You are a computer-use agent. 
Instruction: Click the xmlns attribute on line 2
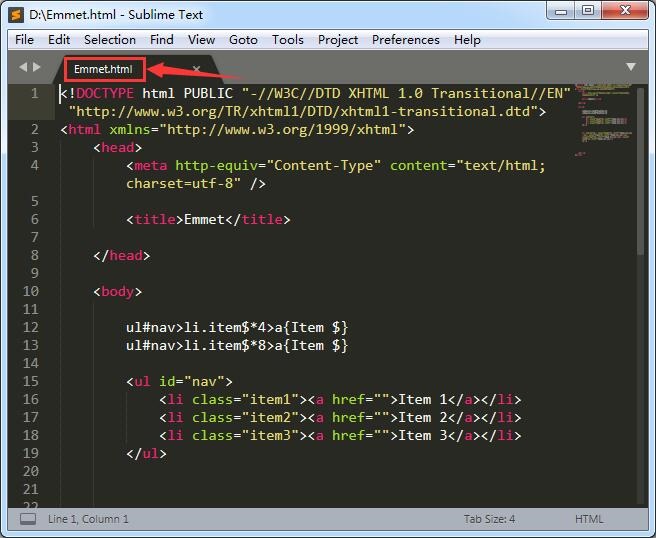point(130,129)
